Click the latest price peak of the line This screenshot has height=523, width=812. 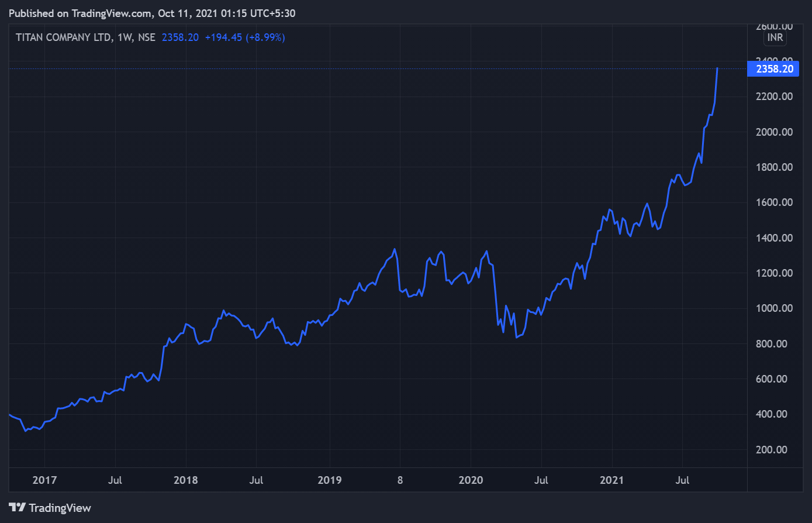point(717,69)
